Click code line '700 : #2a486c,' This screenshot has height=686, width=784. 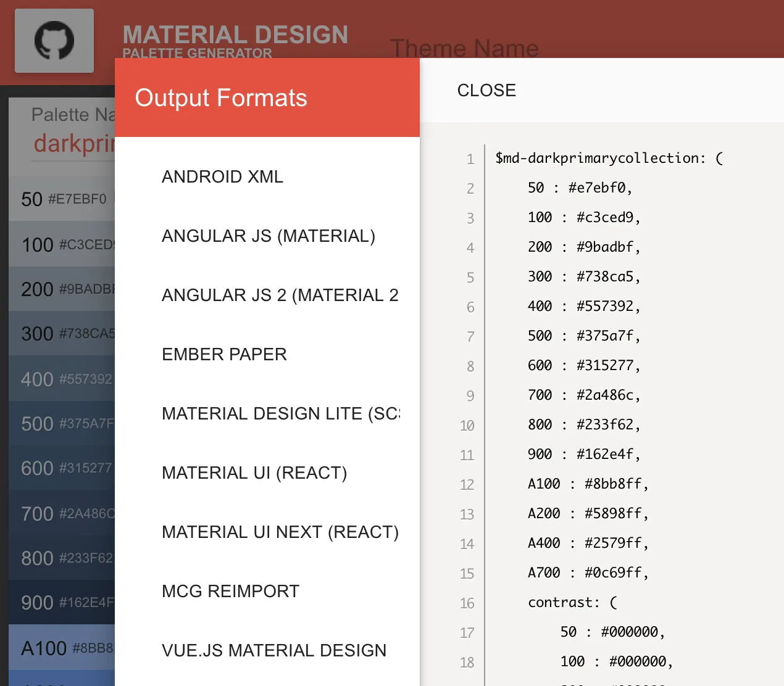click(584, 395)
